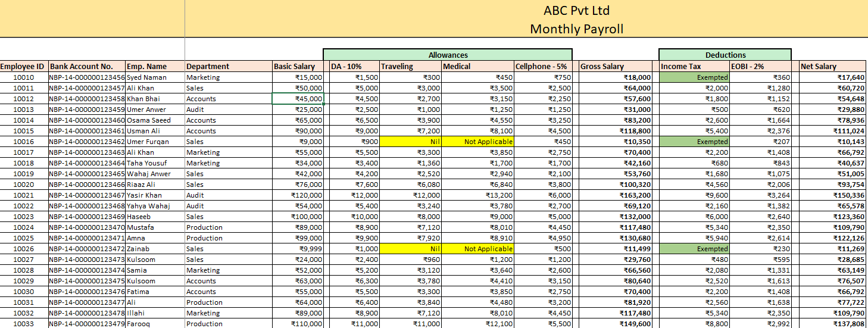Image resolution: width=868 pixels, height=328 pixels.
Task: Click Osama Saeed's gross salary ₹83,200
Action: point(616,120)
